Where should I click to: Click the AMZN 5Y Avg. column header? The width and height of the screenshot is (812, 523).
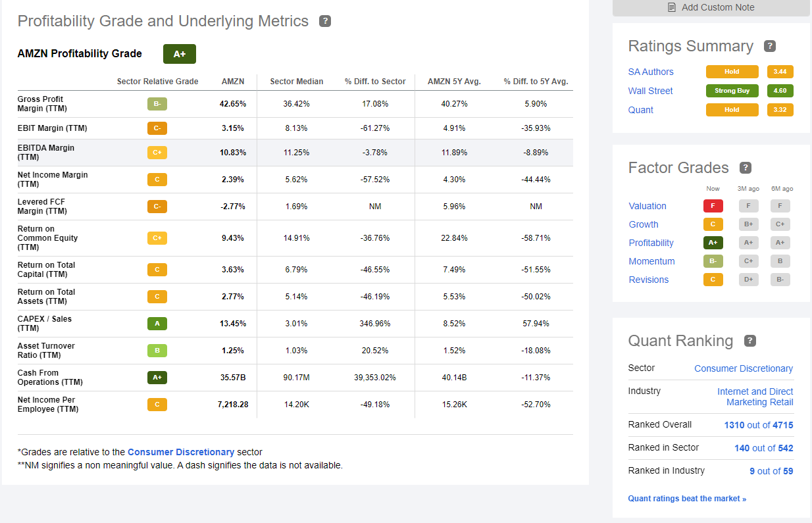pos(454,82)
